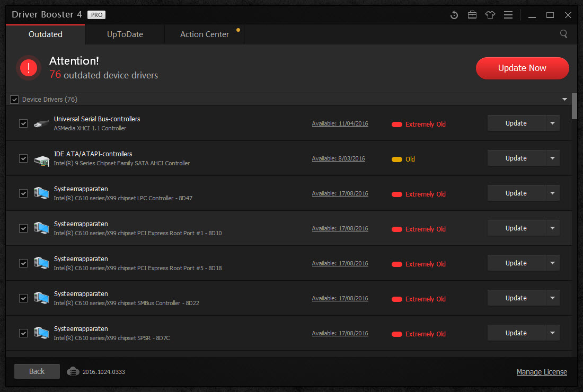Open the Action Center tab
The height and width of the screenshot is (392, 583).
click(x=205, y=34)
